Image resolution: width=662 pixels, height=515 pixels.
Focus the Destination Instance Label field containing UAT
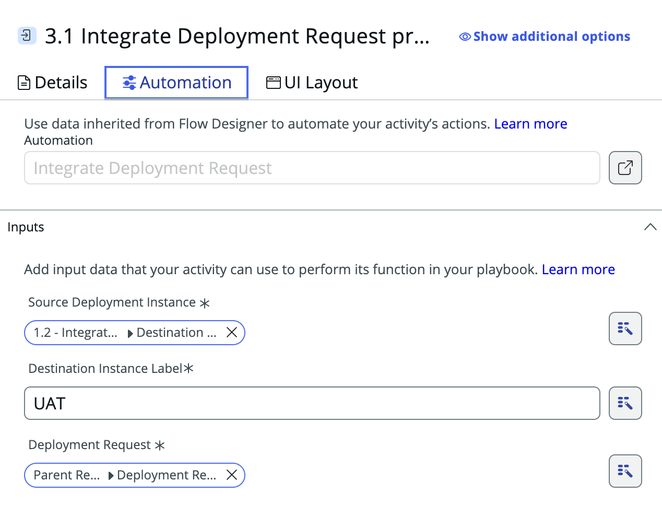(312, 403)
